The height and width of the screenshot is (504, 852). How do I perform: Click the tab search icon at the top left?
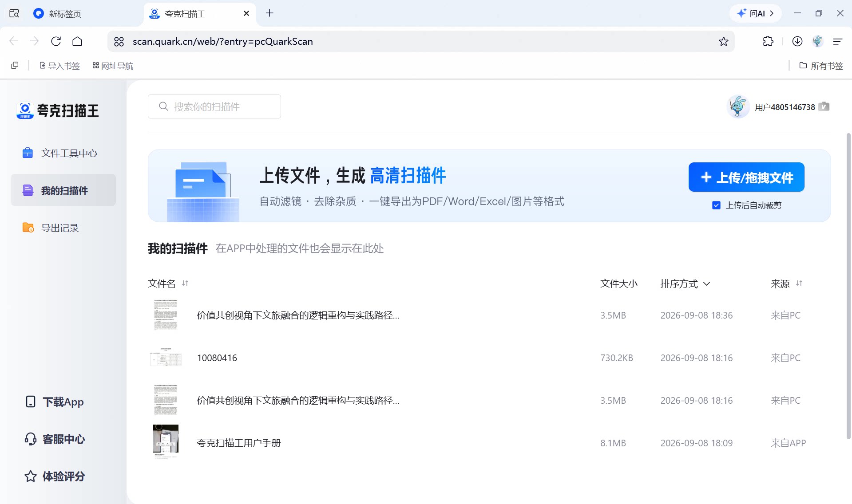coord(14,13)
